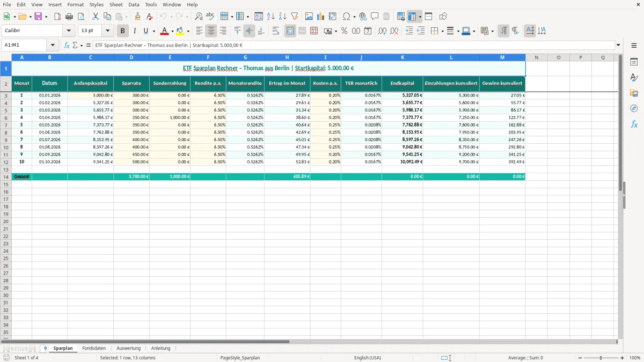This screenshot has width=644, height=362.
Task: Activate Clone Formatting paintbrush
Action: pos(137,17)
